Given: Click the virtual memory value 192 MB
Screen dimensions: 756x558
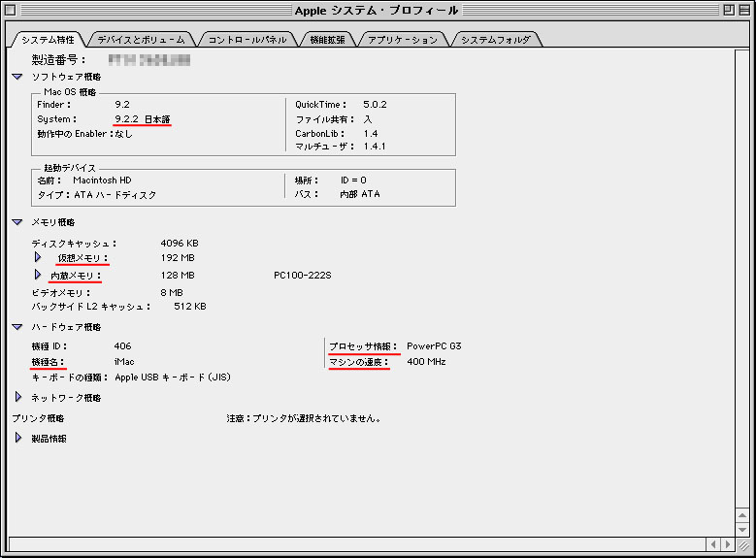Looking at the screenshot, I should [x=178, y=258].
